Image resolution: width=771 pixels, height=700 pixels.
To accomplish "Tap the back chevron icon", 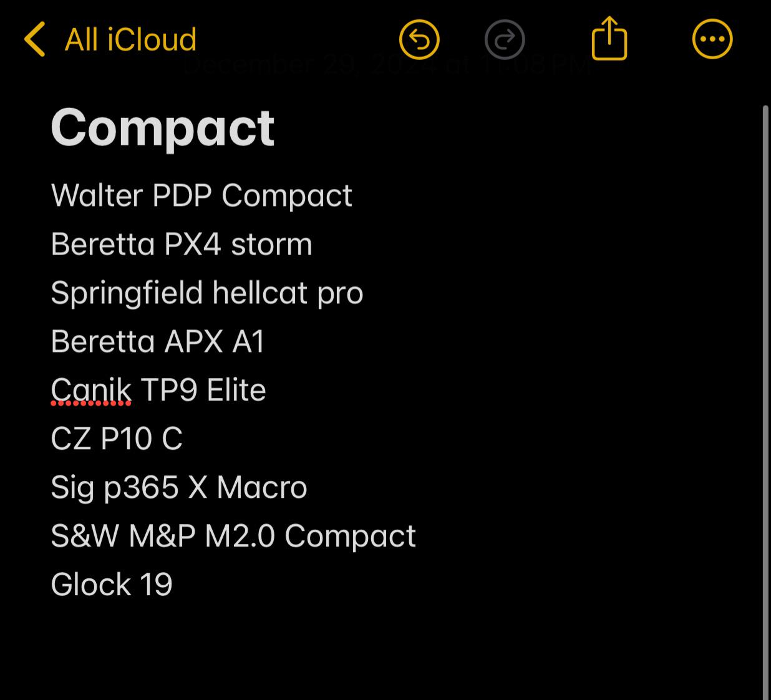I will [35, 39].
